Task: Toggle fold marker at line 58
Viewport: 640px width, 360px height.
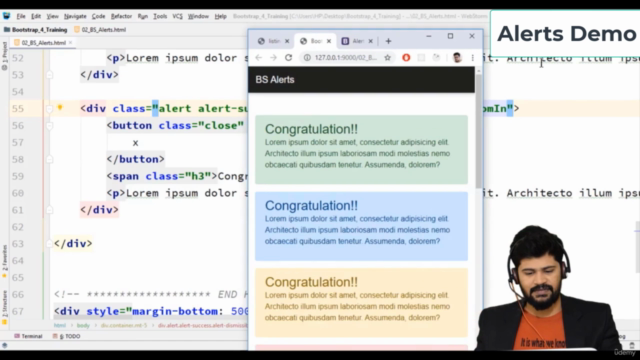Action: (x=49, y=160)
